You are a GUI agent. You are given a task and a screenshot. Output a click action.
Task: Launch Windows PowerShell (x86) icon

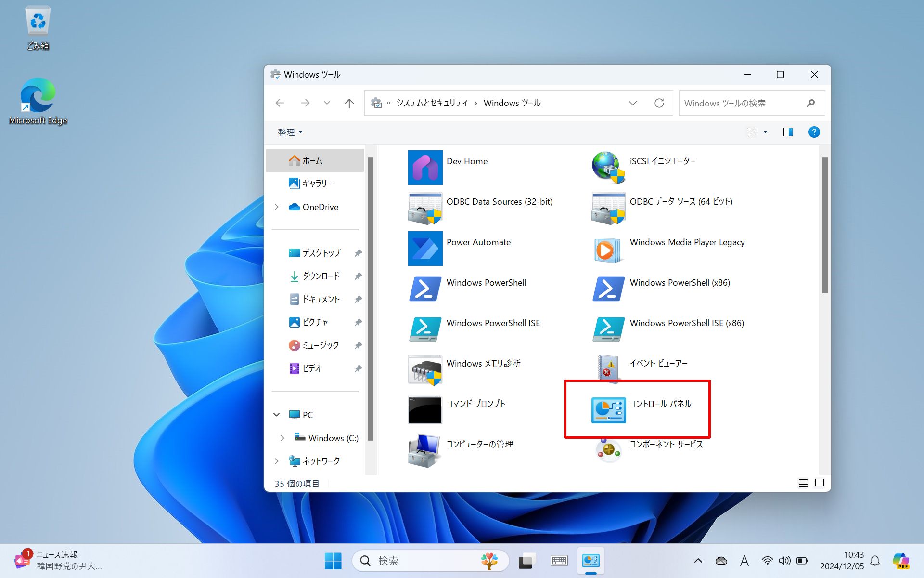pos(608,289)
